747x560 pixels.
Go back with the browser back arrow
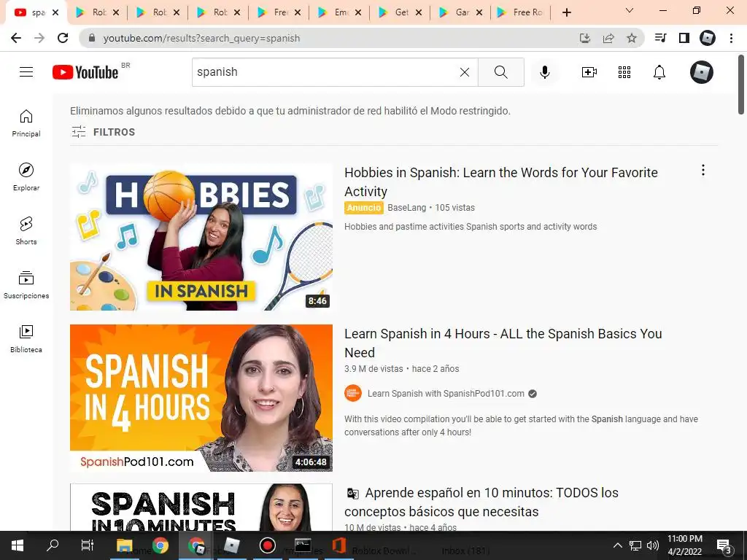pyautogui.click(x=16, y=38)
